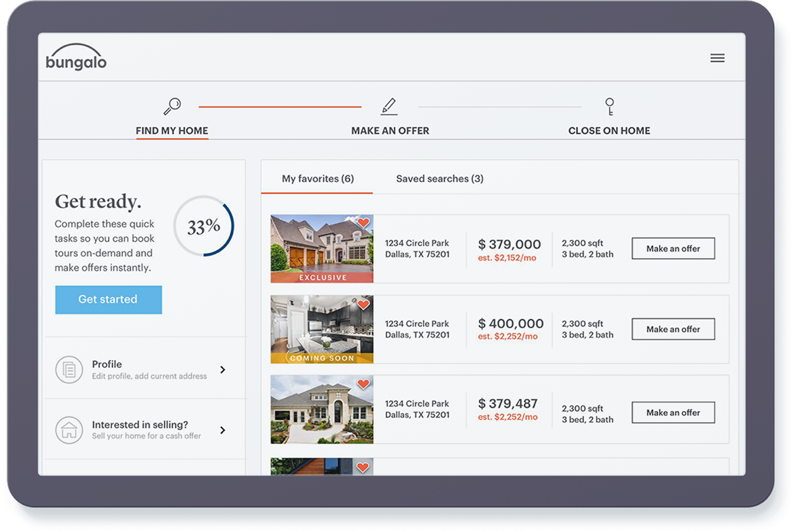Unfavorite the $400,000 coming soon home heart
Image resolution: width=794 pixels, height=532 pixels.
(363, 304)
